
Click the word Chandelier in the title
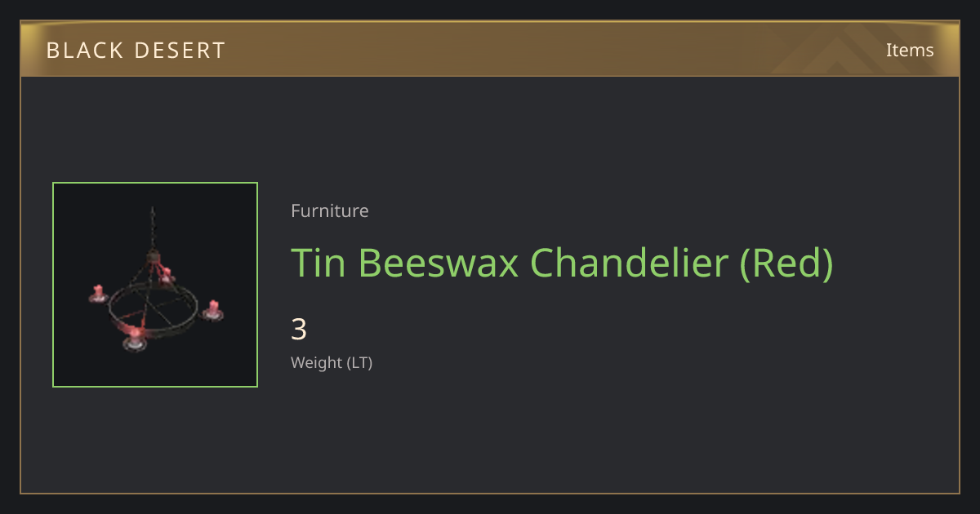629,263
